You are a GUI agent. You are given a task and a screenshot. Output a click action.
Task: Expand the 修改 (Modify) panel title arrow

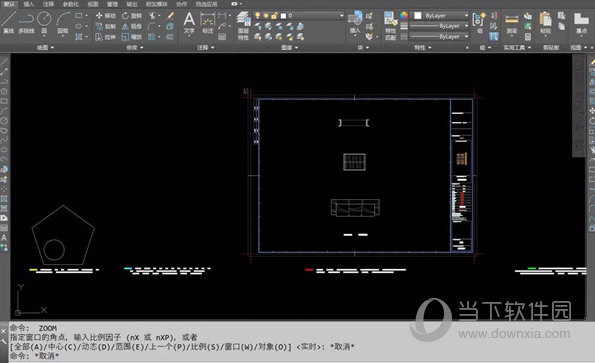142,47
